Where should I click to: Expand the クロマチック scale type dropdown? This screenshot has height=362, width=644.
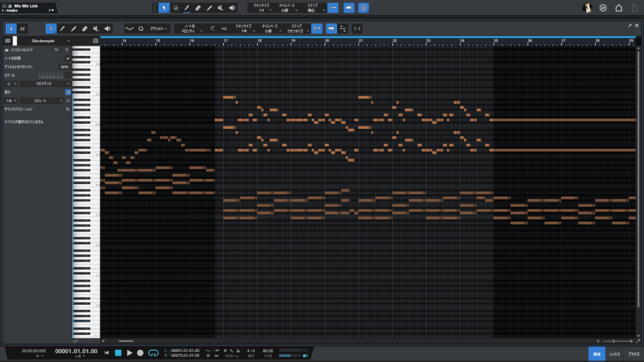(46, 83)
